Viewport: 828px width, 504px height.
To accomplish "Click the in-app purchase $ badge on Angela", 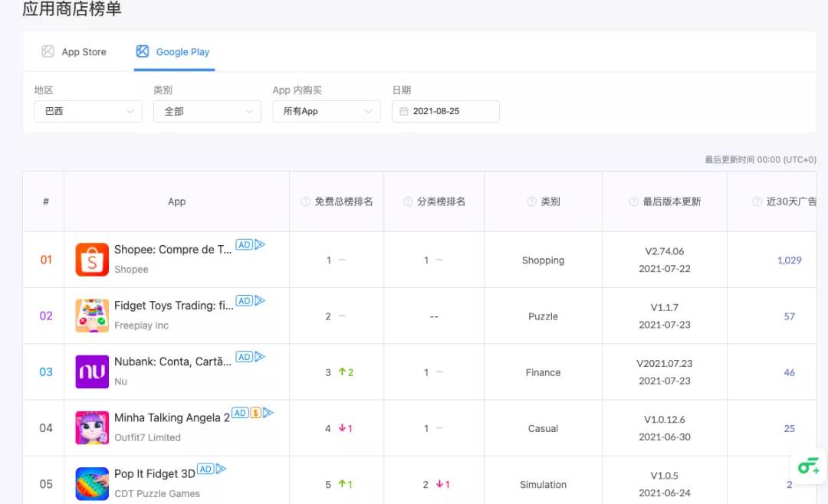I will click(x=255, y=413).
